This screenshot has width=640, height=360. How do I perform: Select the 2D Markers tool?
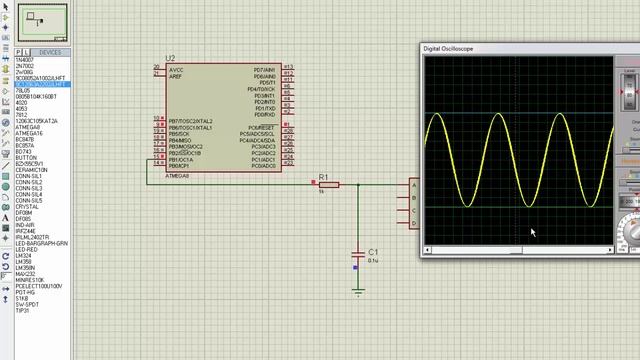click(5, 238)
